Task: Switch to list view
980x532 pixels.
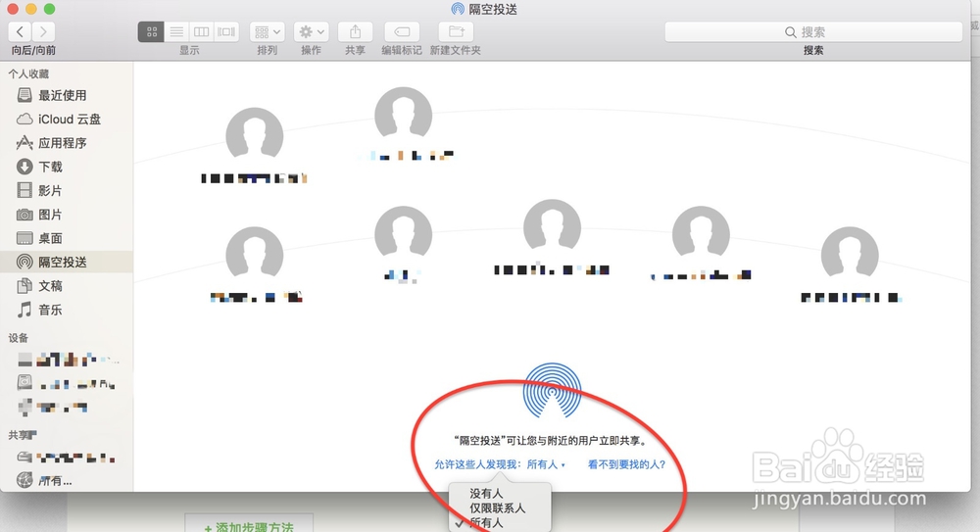Action: 176,31
